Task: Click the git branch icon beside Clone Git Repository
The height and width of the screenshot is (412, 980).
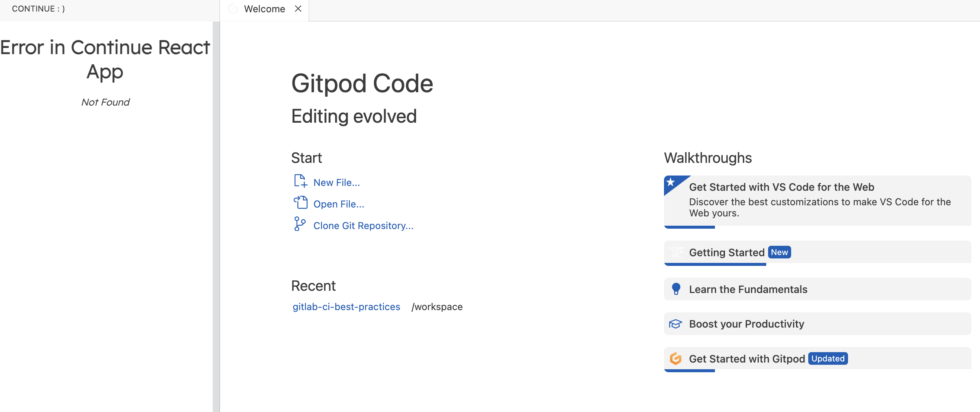Action: [x=300, y=225]
